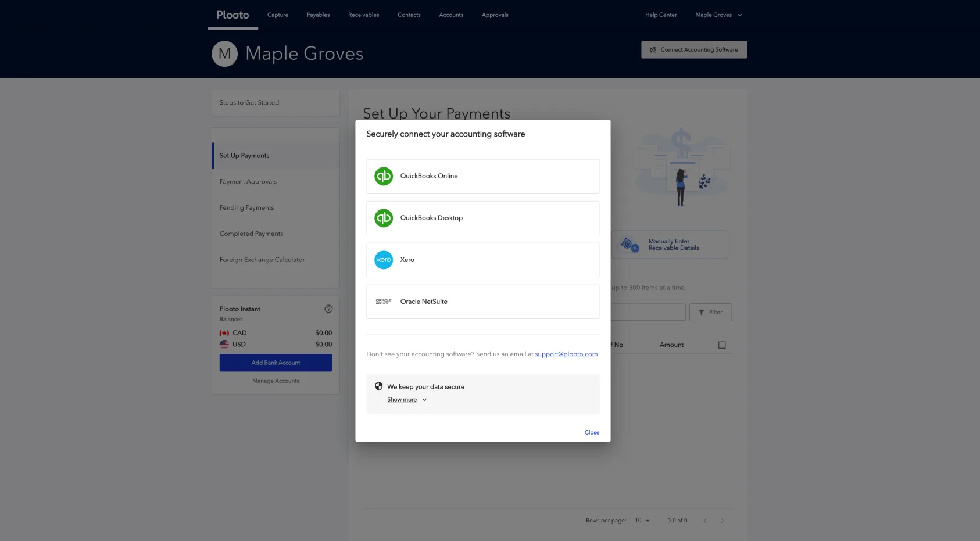This screenshot has height=541, width=980.
Task: Click the shield security icon
Action: (x=379, y=386)
